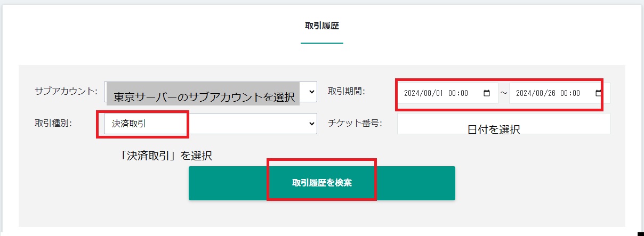Click the 東京サーバーのサブアカウントを選択 overlay text
This screenshot has height=236, width=644.
[204, 96]
